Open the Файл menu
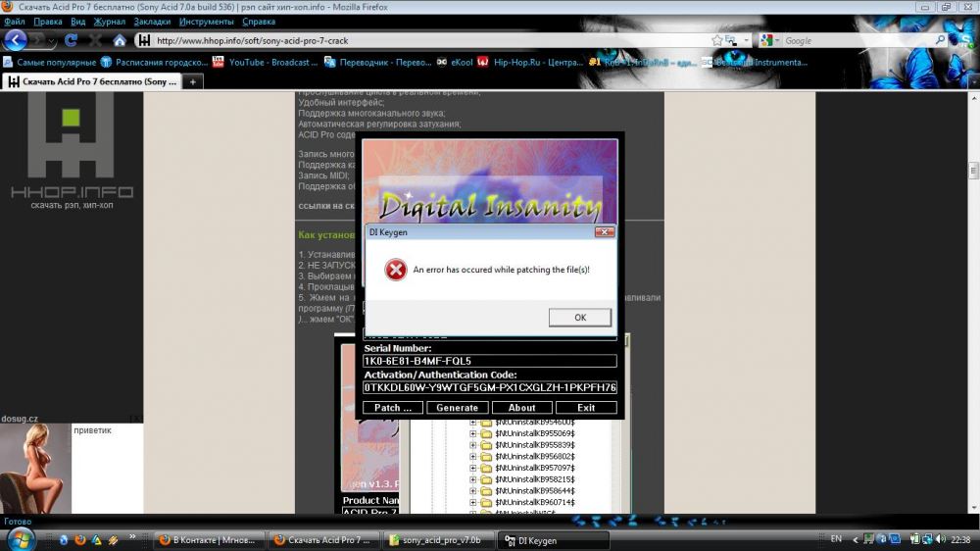The width and height of the screenshot is (980, 551). [15, 22]
